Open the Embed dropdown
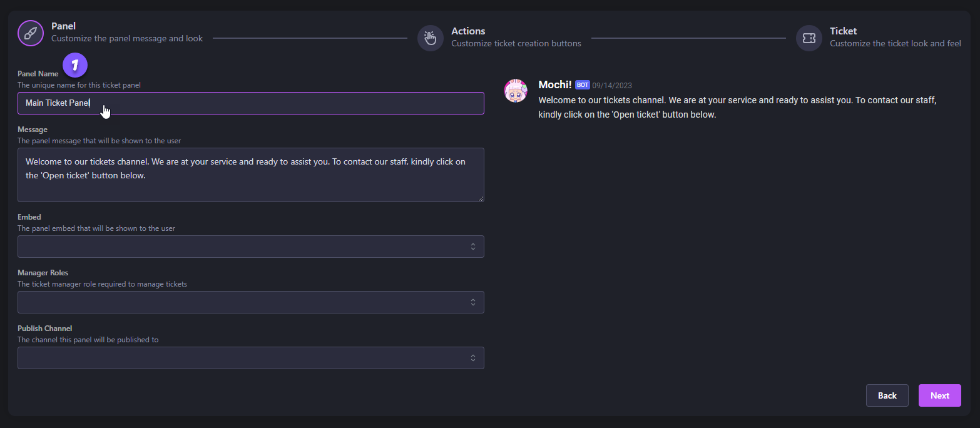 click(x=250, y=247)
